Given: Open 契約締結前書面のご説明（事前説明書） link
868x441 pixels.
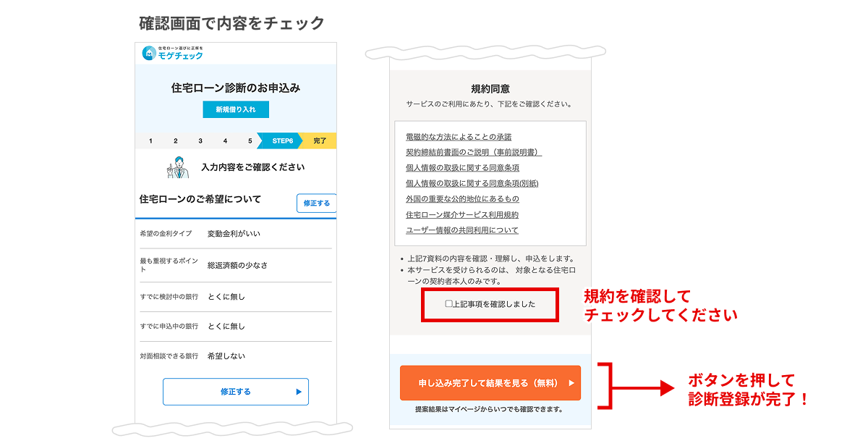Looking at the screenshot, I should [x=474, y=152].
